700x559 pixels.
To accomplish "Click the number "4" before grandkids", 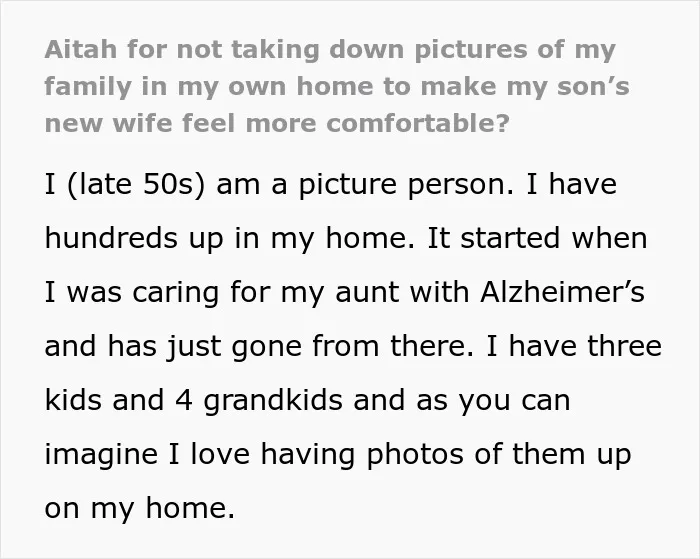I will 184,400.
